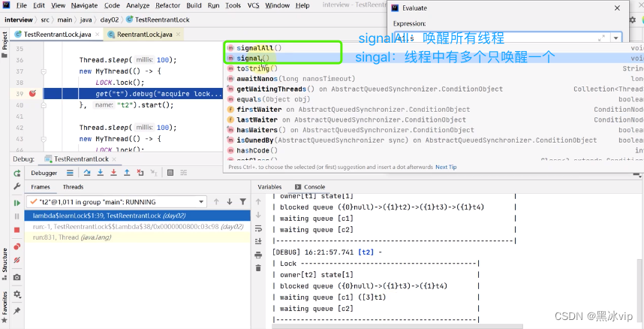Image resolution: width=644 pixels, height=329 pixels.
Task: Open the Refactor menu
Action: [x=168, y=5]
